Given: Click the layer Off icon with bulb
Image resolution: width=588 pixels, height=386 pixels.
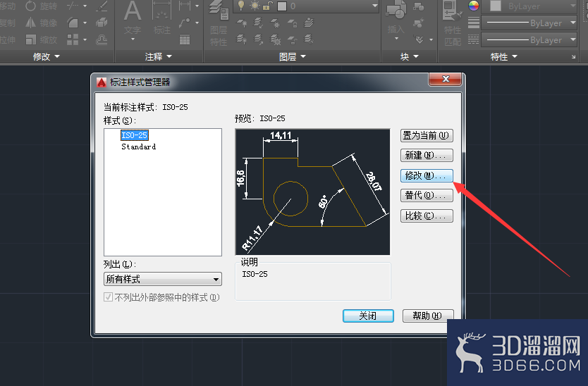Looking at the screenshot, I should click(242, 23).
